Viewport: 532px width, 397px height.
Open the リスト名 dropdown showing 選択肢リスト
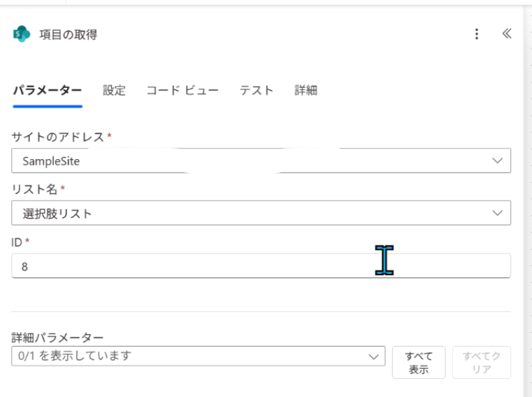(249, 213)
